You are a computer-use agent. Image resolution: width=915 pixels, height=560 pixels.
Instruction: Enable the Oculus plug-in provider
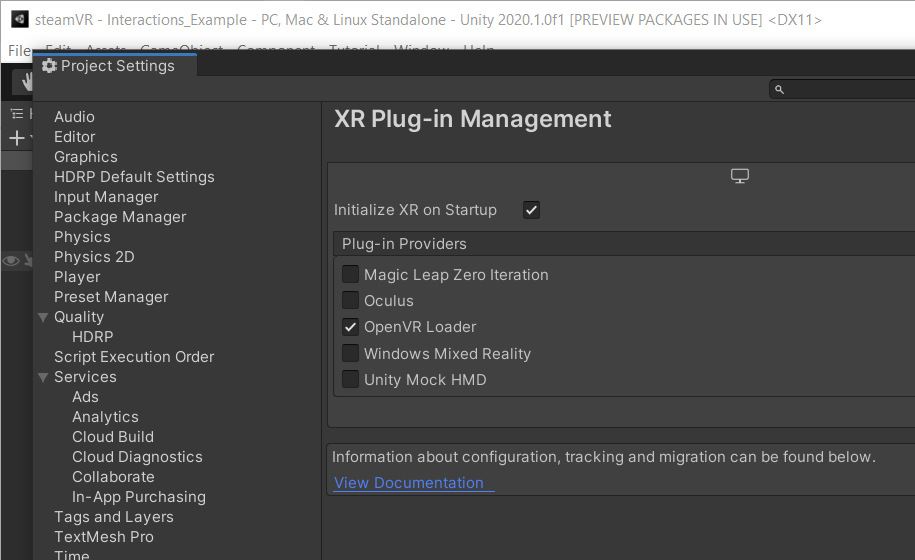(x=350, y=300)
